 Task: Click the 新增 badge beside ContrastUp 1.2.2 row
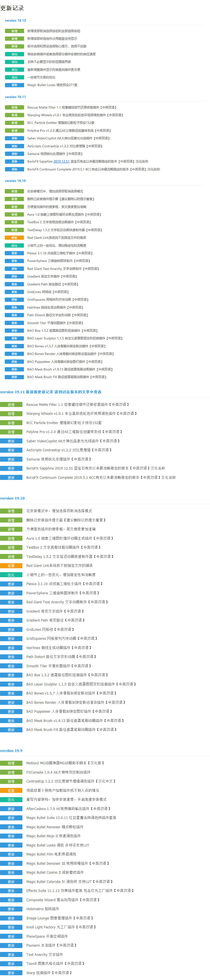(11, 781)
